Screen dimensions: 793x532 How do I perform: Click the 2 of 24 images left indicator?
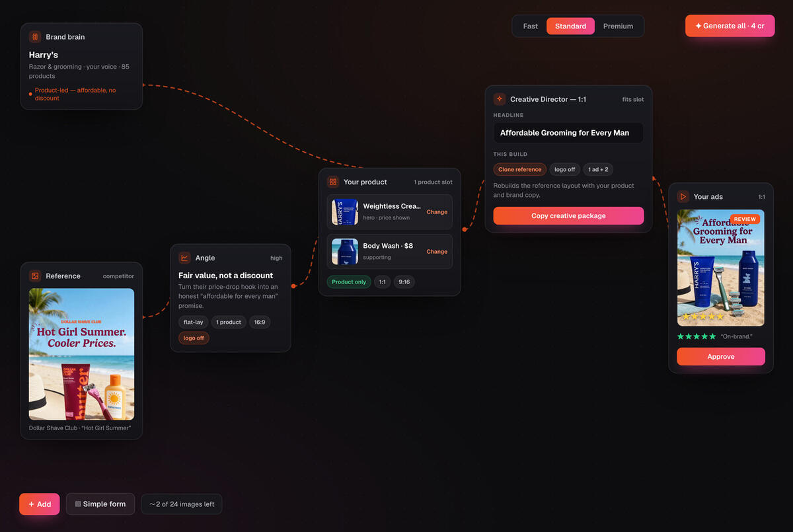pos(182,504)
